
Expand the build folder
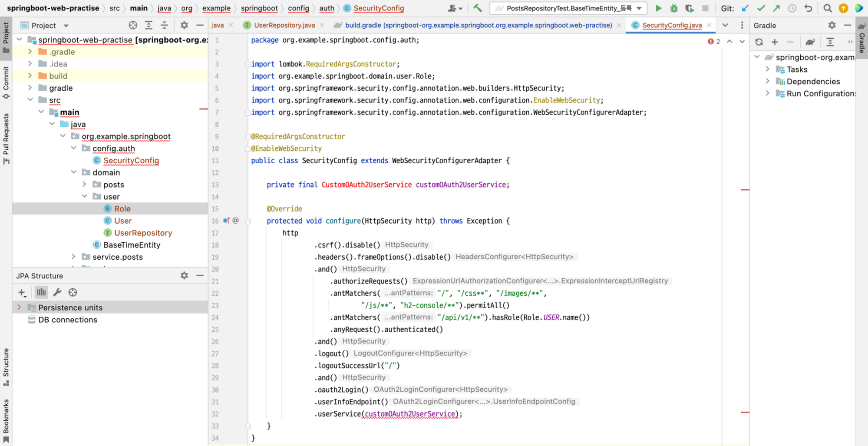coord(30,76)
